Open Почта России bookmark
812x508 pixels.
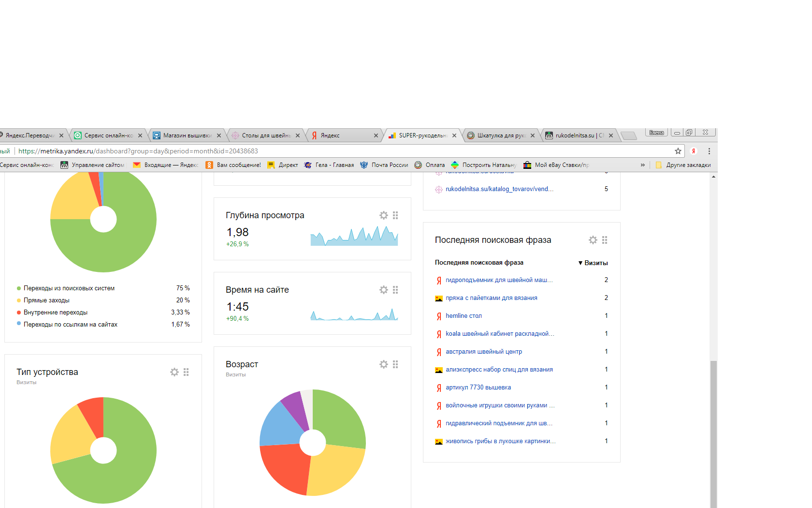tap(384, 165)
